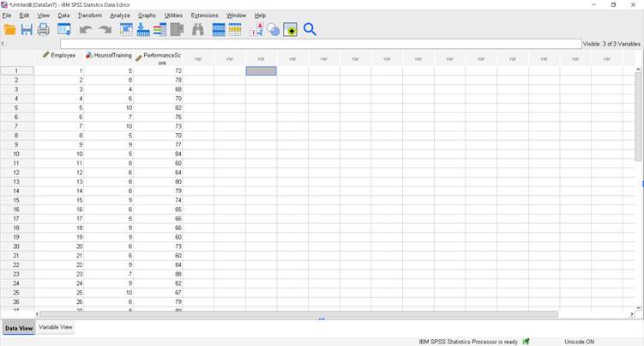This screenshot has height=346, width=644.
Task: Click the Search magnifying glass icon
Action: pyautogui.click(x=310, y=30)
